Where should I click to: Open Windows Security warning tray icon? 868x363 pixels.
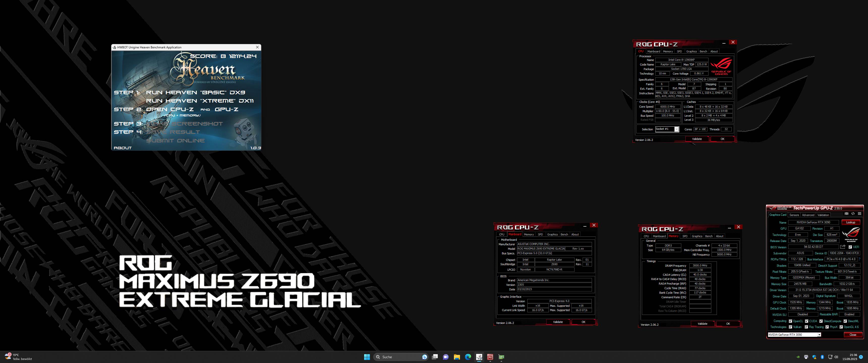[x=815, y=357]
